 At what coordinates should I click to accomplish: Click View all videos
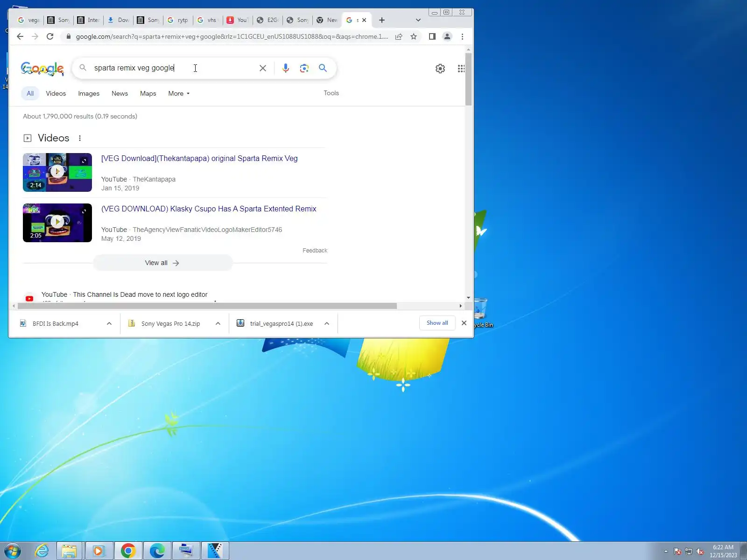(x=162, y=263)
